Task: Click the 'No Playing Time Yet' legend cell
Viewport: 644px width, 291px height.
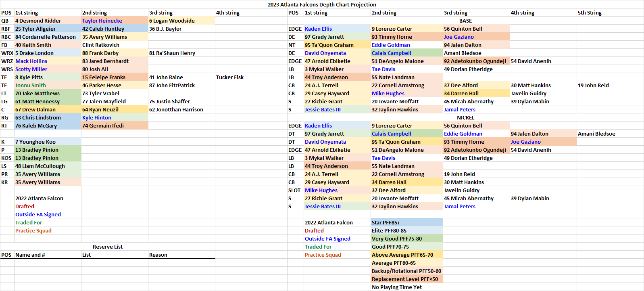Action: pyautogui.click(x=407, y=287)
